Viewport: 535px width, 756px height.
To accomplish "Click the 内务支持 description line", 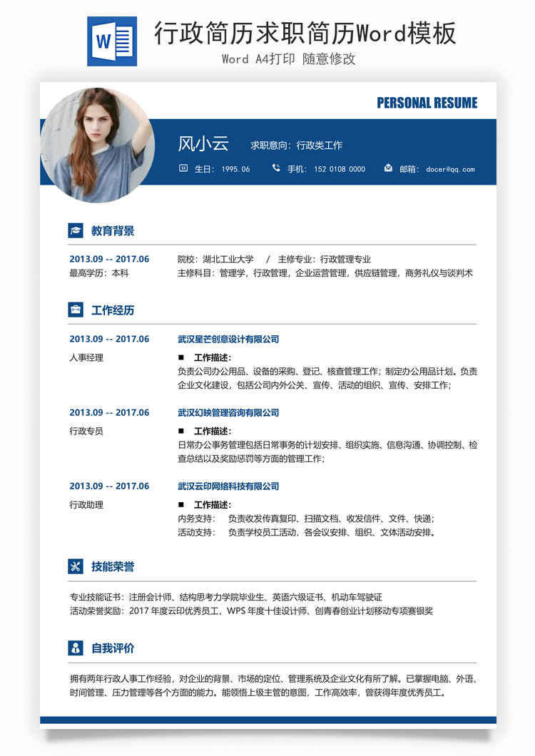I will click(306, 519).
